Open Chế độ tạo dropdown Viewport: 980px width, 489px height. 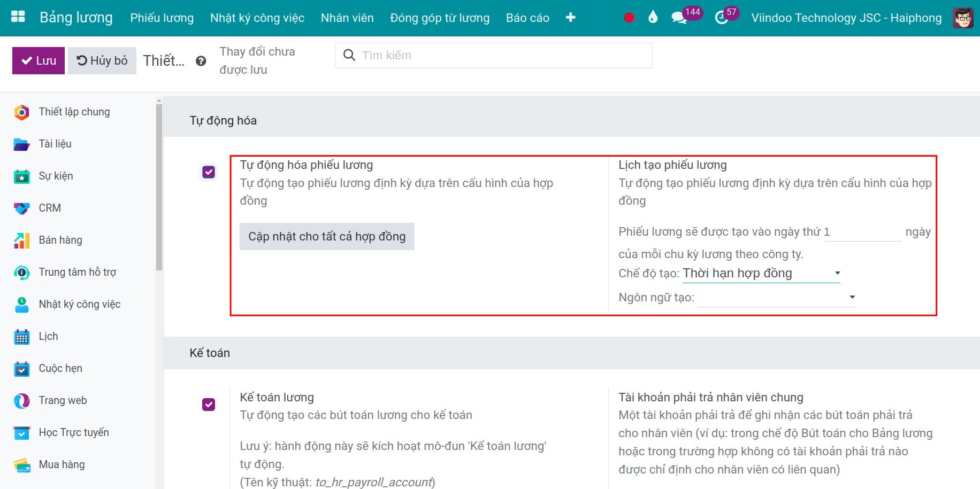(762, 274)
